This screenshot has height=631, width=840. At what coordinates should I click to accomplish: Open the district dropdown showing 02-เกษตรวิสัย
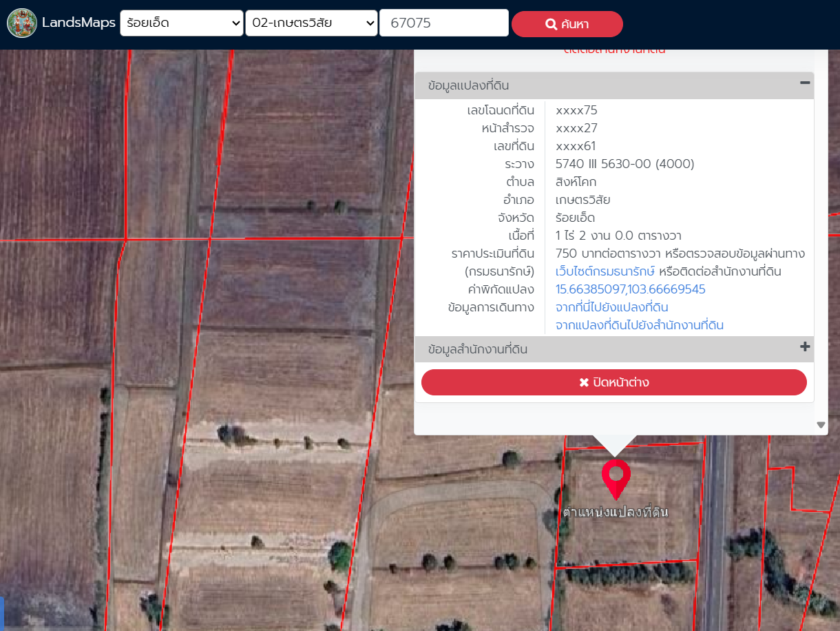311,23
